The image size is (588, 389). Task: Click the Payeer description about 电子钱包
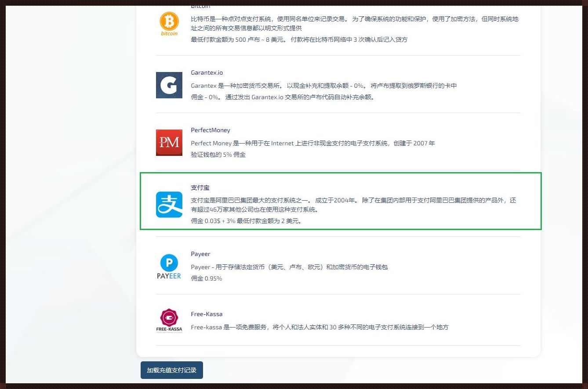[x=289, y=267]
